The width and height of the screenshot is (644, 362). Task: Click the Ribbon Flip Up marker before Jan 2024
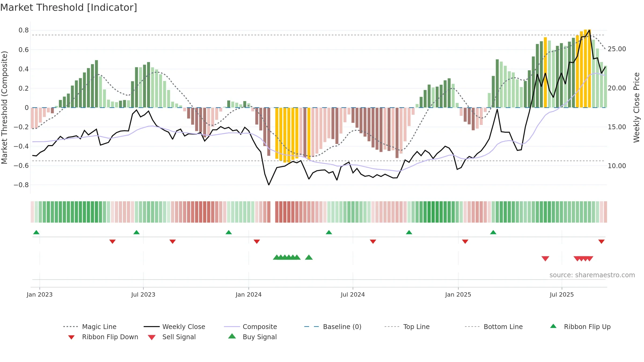coord(229,232)
